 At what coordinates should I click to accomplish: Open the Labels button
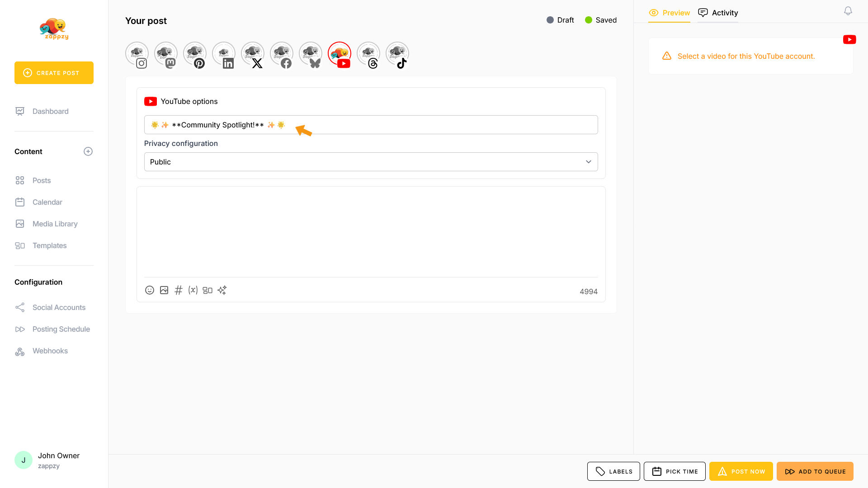(613, 471)
